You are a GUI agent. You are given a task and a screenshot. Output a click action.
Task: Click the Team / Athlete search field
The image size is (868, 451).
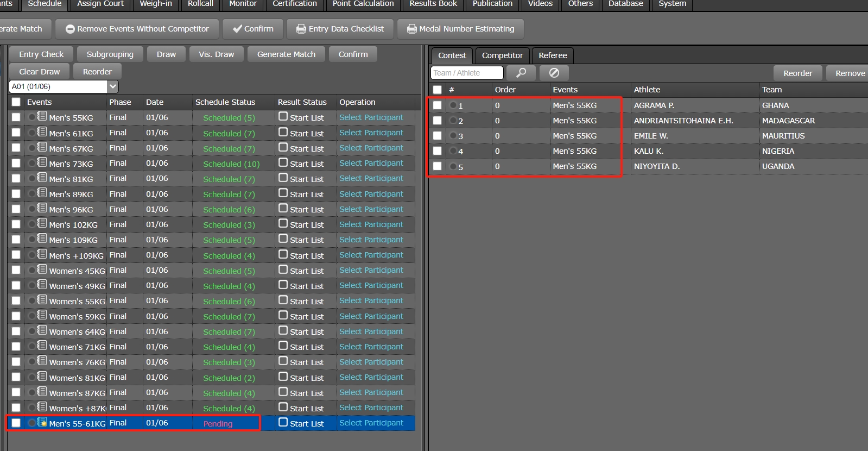pyautogui.click(x=467, y=73)
